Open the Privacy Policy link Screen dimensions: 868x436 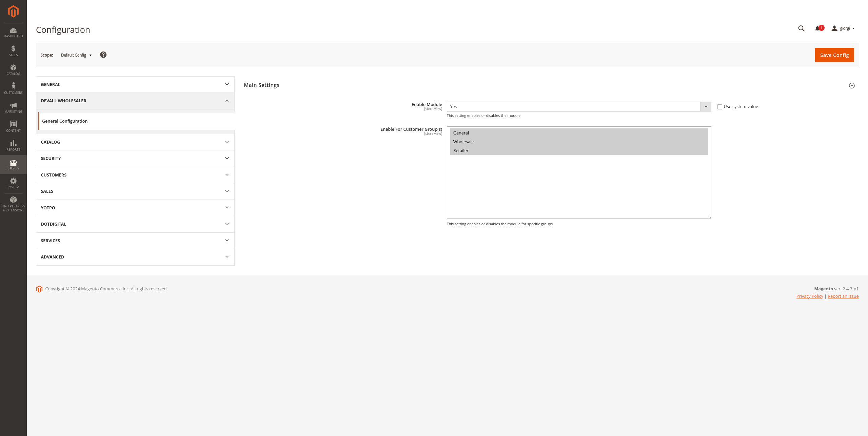(809, 296)
